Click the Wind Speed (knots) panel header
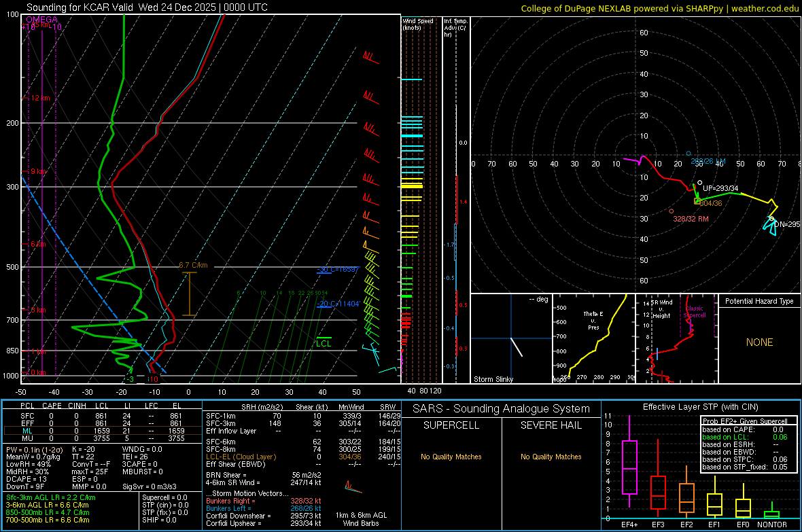This screenshot has height=532, width=802. pyautogui.click(x=418, y=24)
